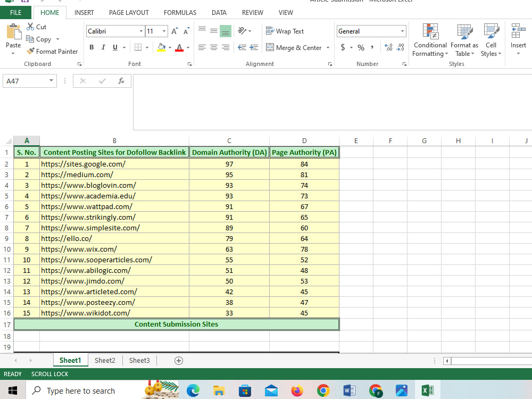Increase decimal places

[x=388, y=47]
